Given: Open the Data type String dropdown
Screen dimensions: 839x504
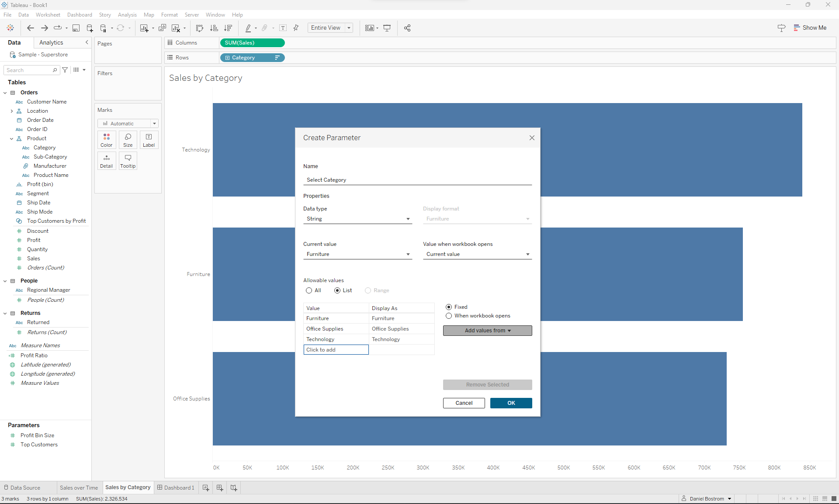Looking at the screenshot, I should [357, 219].
